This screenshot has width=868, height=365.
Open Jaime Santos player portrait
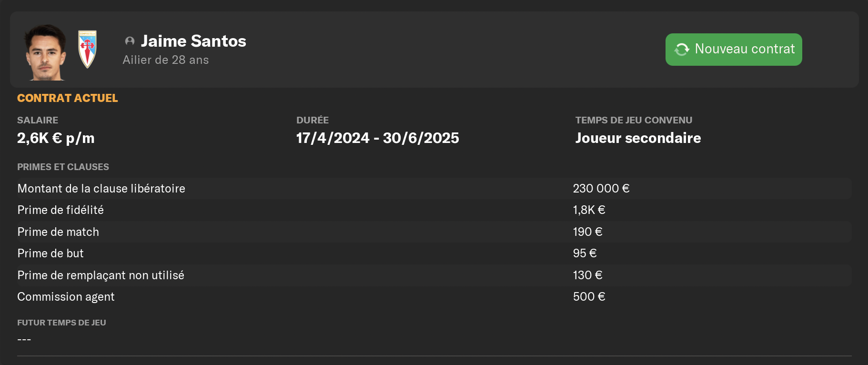pyautogui.click(x=46, y=52)
